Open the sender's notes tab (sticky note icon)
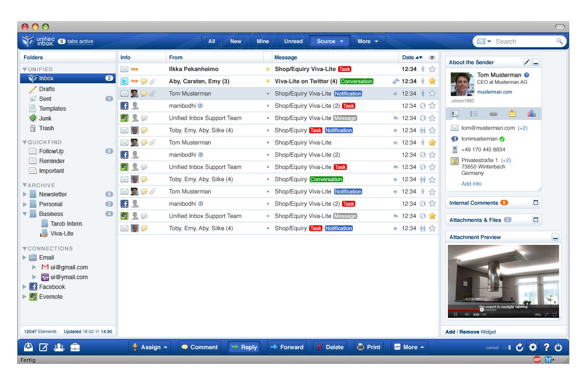Viewport: 588px width, 382px height. (x=513, y=113)
